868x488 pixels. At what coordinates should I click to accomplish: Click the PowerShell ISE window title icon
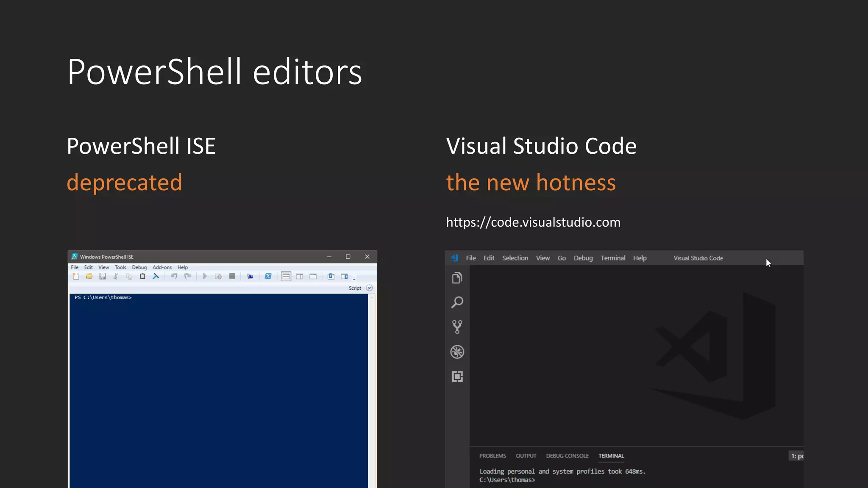coord(75,257)
